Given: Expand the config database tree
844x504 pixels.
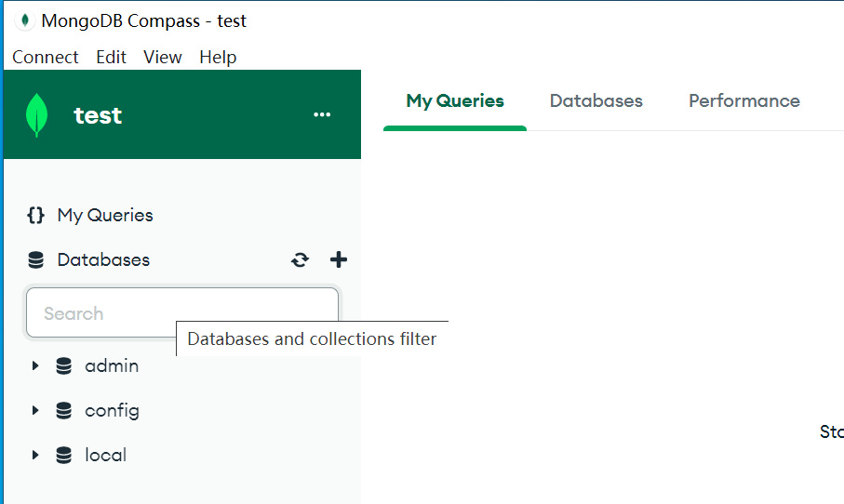Looking at the screenshot, I should click(x=35, y=410).
